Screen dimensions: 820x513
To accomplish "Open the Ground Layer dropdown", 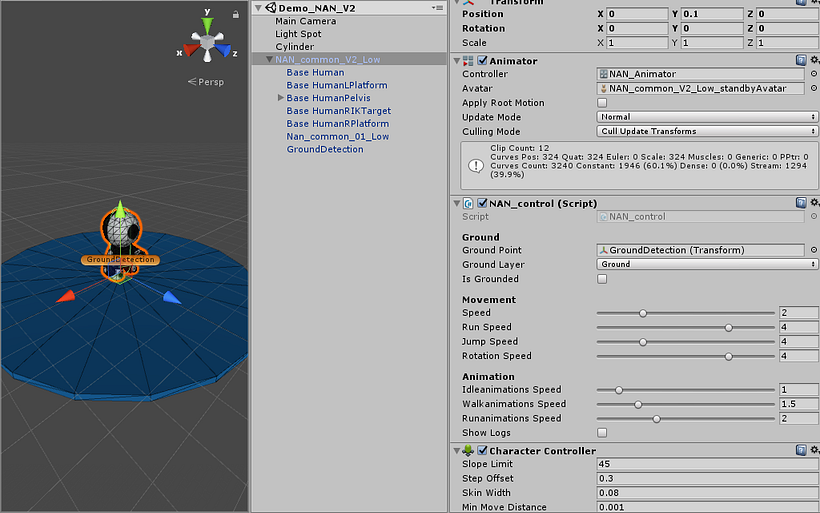I will pyautogui.click(x=707, y=264).
